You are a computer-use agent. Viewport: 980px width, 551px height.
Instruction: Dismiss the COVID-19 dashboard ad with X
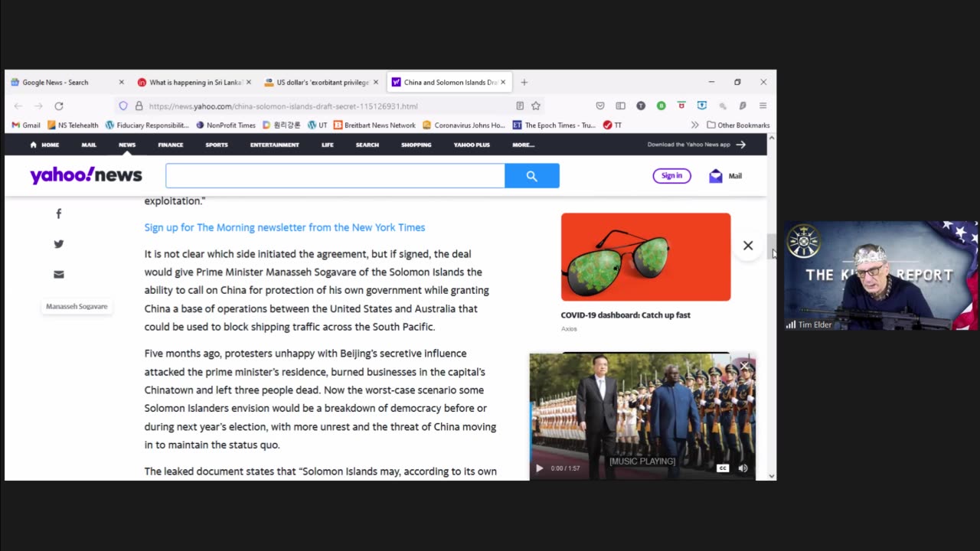[748, 246]
